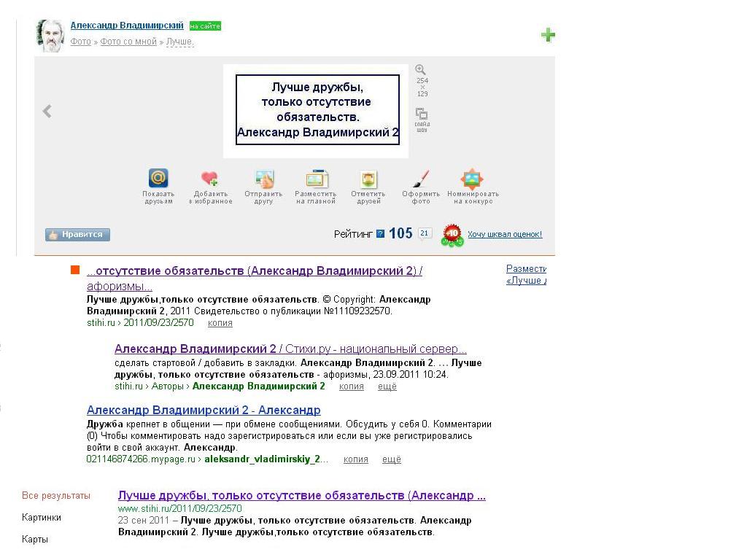Click the aphorism image thumbnail
The width and height of the screenshot is (747, 560).
(x=317, y=110)
